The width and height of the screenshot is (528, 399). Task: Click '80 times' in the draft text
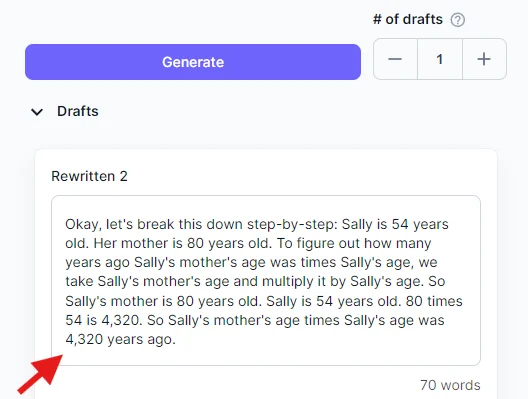pyautogui.click(x=434, y=301)
